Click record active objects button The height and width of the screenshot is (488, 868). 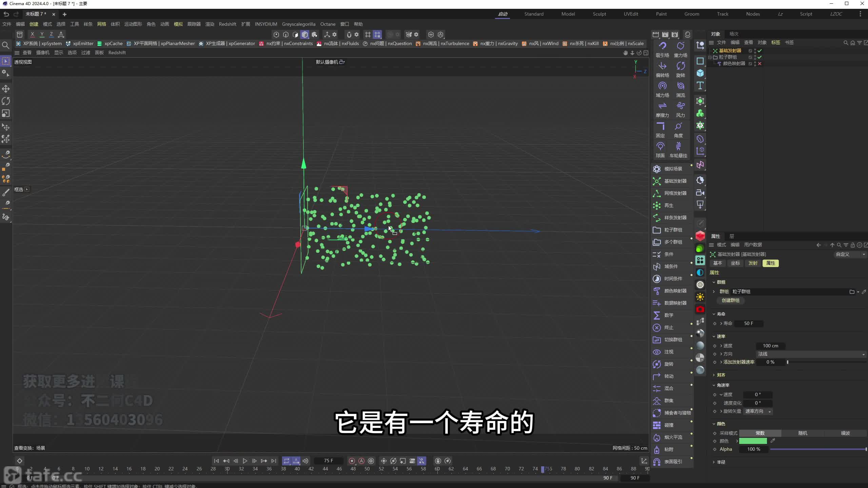(352, 461)
